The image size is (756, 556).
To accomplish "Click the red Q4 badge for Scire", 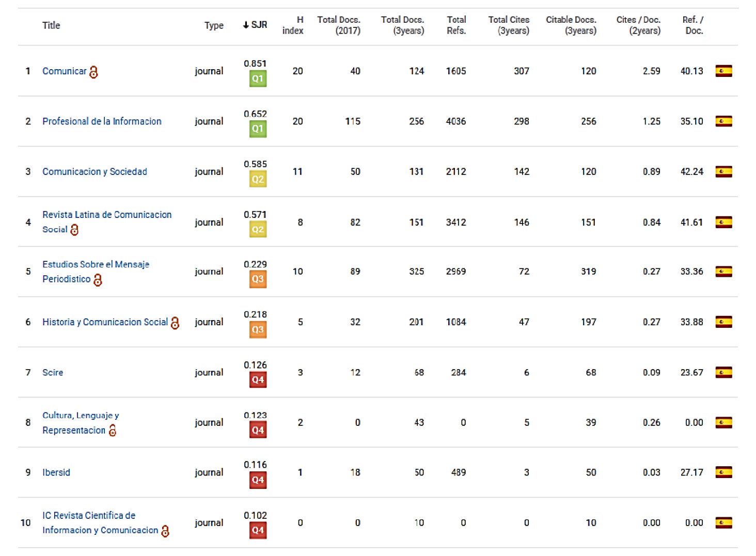I will (258, 380).
